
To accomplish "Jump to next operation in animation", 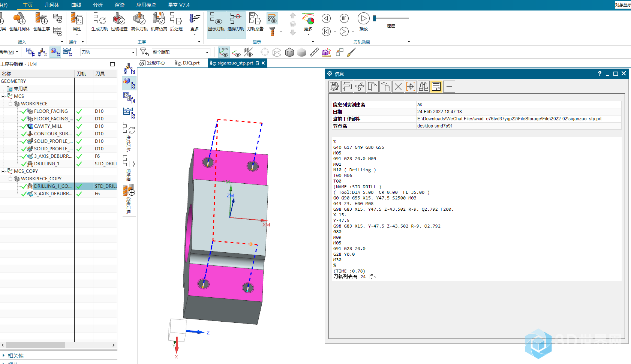I will pos(344,31).
